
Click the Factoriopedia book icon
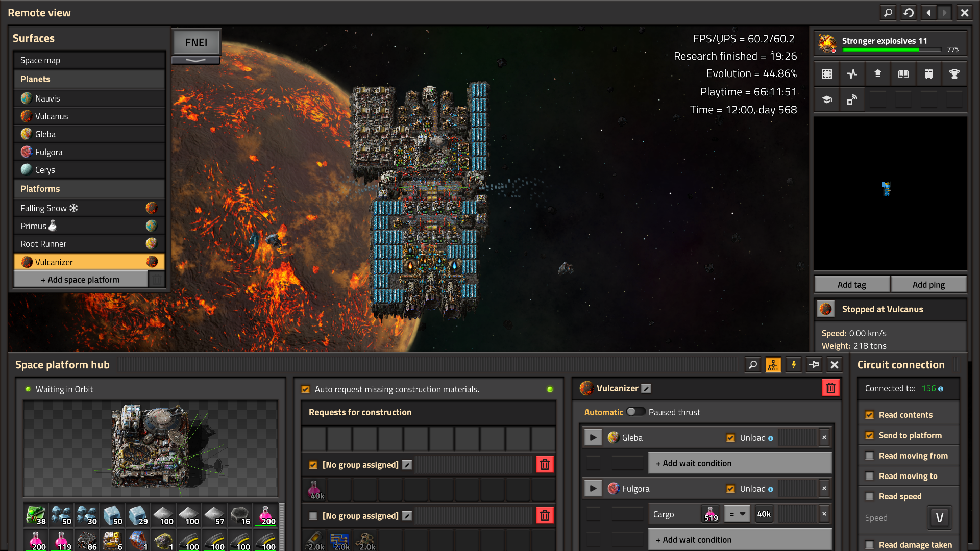(903, 74)
